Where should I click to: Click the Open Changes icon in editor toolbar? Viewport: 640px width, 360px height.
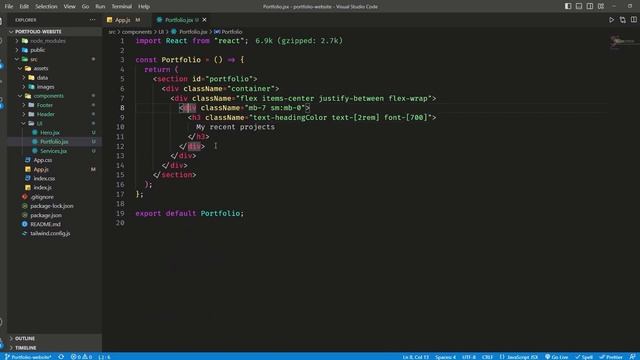[622, 20]
